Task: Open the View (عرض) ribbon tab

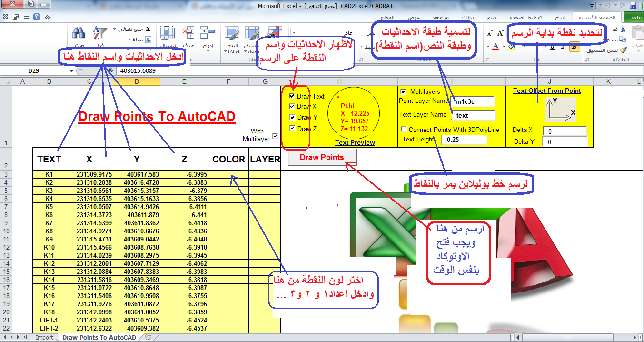Action: tap(414, 18)
